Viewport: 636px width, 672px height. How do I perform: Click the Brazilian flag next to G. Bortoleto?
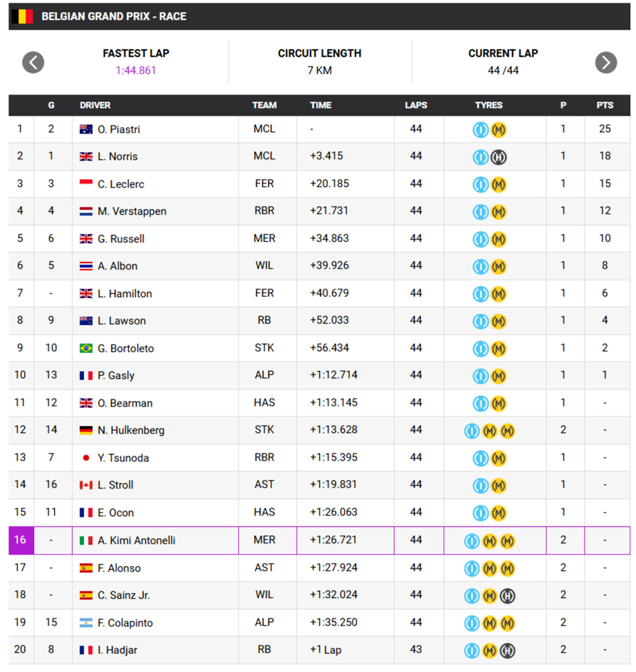click(86, 348)
